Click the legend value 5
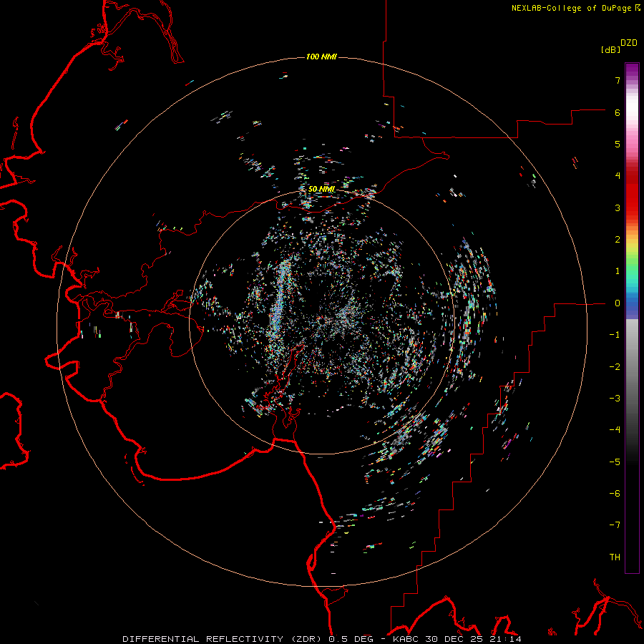644x644 pixels. [618, 144]
